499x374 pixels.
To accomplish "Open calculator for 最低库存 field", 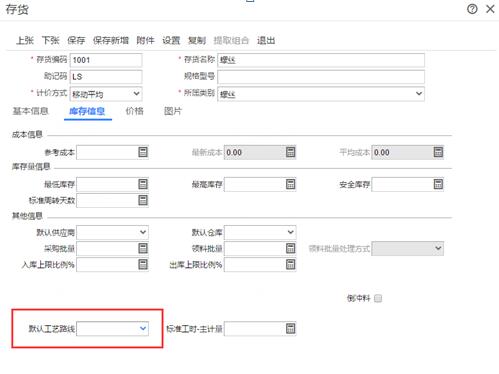I will [143, 184].
